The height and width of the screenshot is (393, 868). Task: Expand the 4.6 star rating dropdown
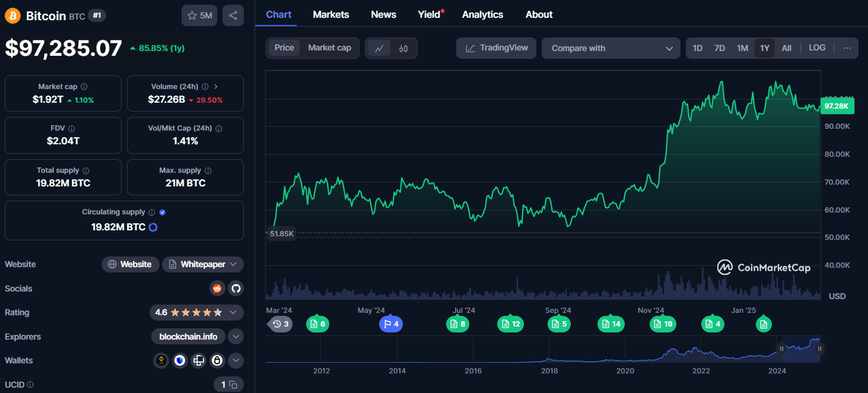pyautogui.click(x=234, y=312)
